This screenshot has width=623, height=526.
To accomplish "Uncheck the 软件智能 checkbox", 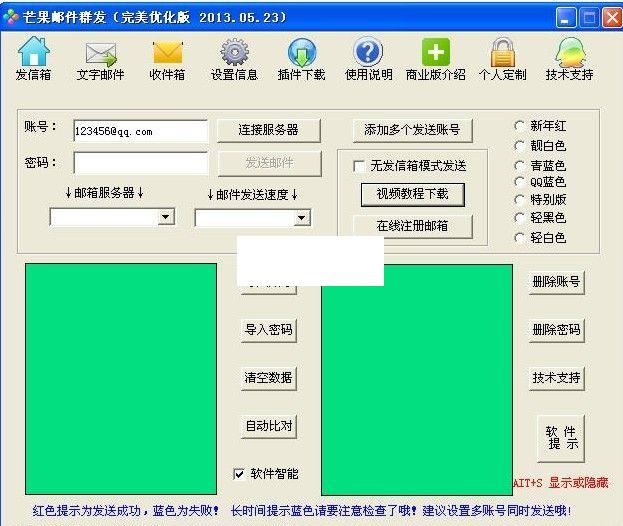I will [239, 474].
